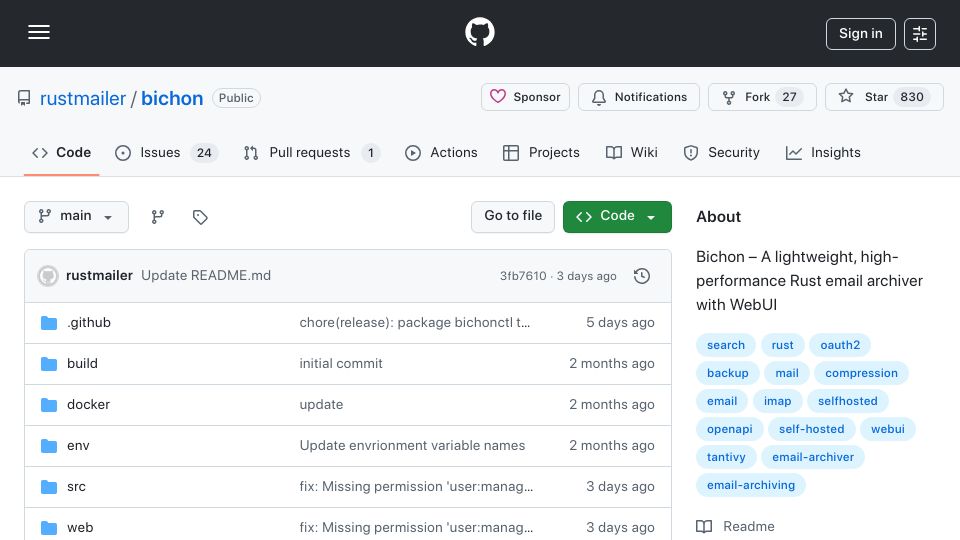Open the Projects tab

click(x=541, y=152)
